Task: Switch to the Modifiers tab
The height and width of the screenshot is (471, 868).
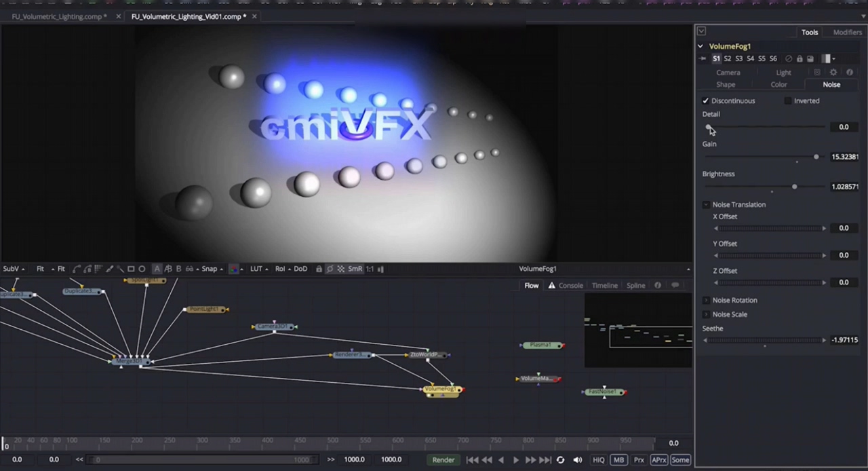Action: (x=848, y=33)
